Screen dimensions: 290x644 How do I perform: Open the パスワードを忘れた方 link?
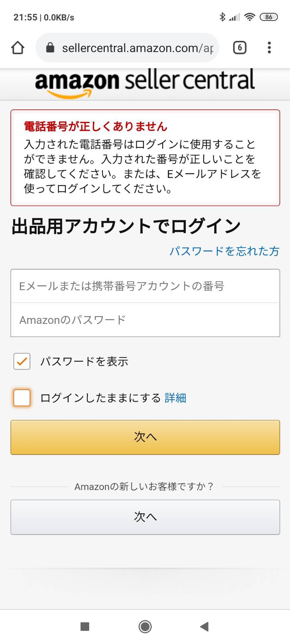point(224,251)
